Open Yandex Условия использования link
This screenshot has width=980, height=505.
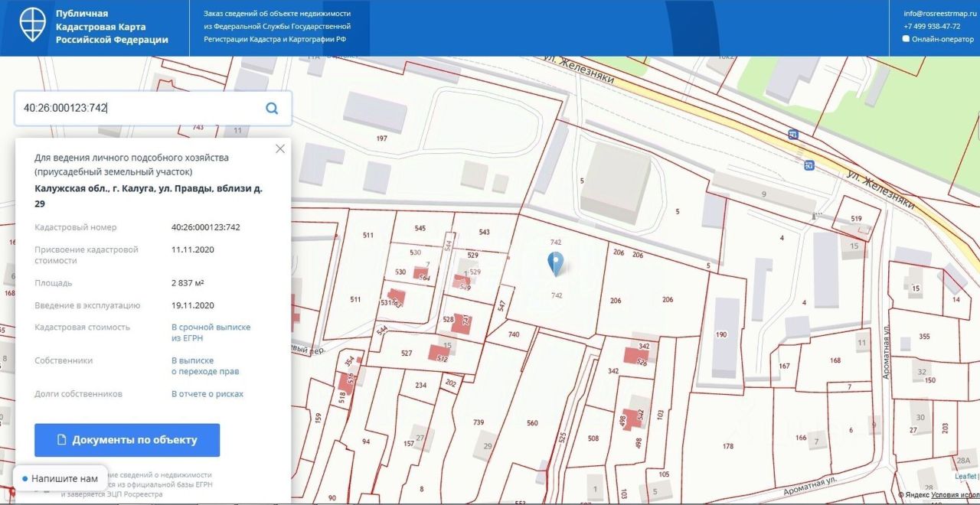[x=954, y=495]
